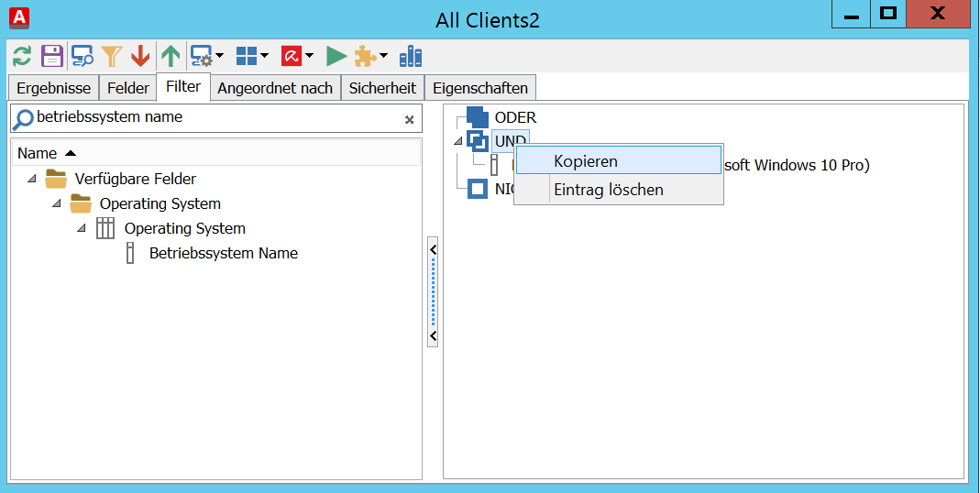Click the purple save disk icon
The width and height of the screenshot is (980, 493).
click(x=51, y=57)
